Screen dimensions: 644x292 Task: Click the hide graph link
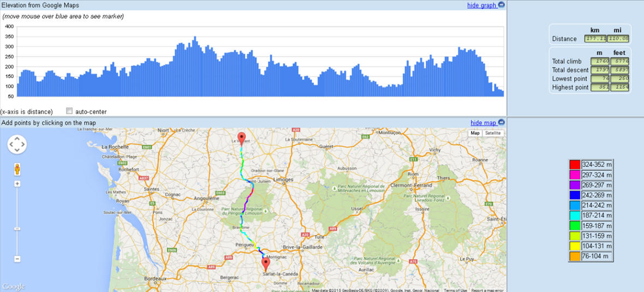[x=482, y=6]
